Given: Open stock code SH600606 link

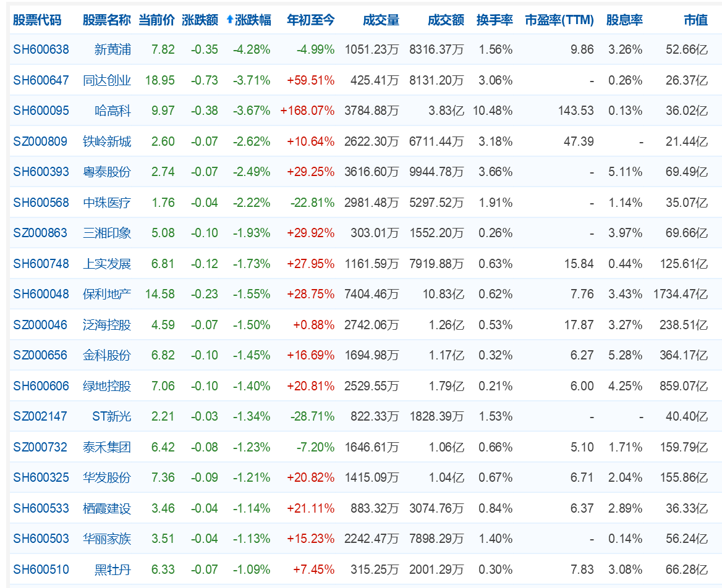Looking at the screenshot, I should (41, 386).
